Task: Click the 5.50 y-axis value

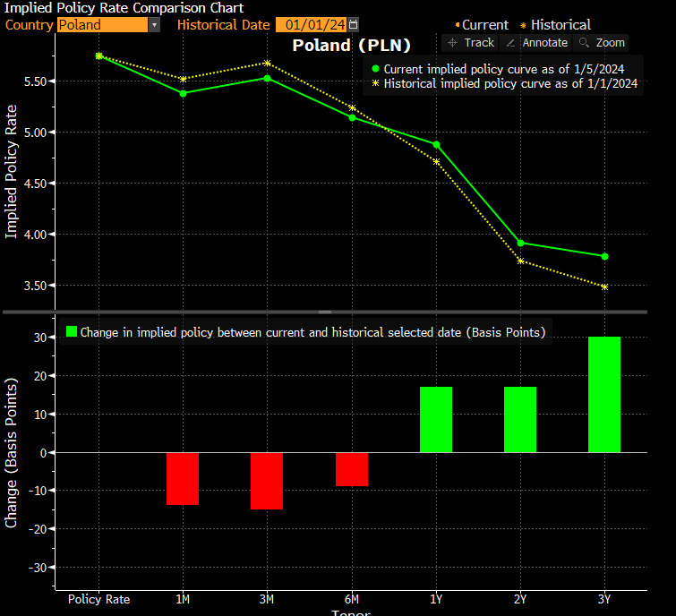Action: tap(35, 81)
